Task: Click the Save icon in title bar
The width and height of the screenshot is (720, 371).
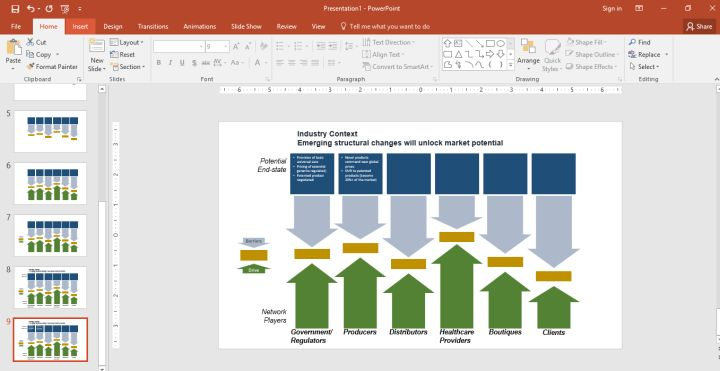Action: (15, 9)
